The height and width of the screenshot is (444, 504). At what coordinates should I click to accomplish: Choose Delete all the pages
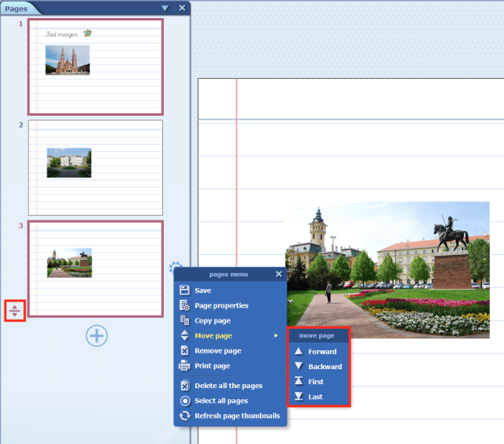228,386
